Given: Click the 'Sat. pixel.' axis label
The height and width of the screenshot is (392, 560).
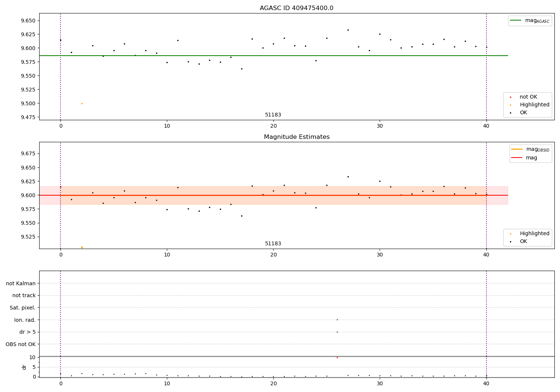Looking at the screenshot, I should 23,308.
